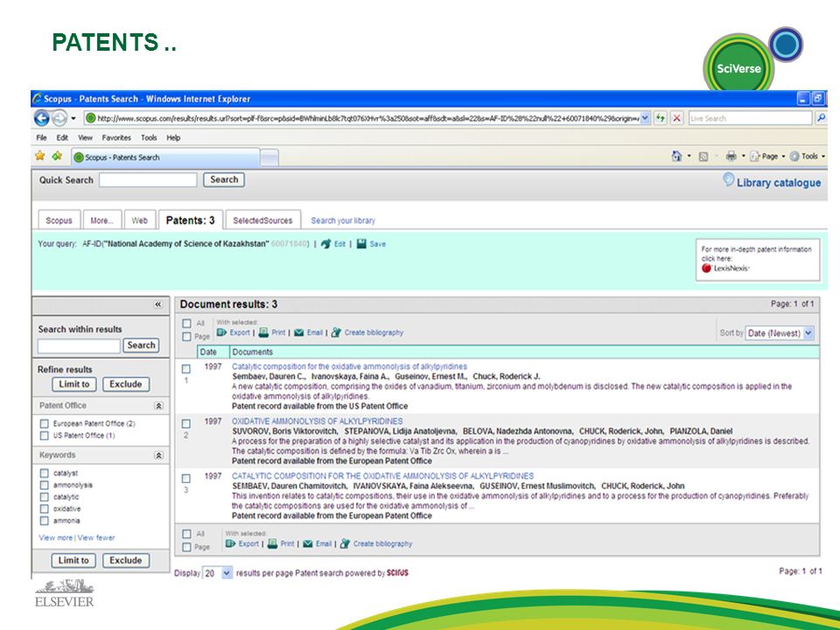Click the Live Search input box
840x630 pixels.
(751, 118)
